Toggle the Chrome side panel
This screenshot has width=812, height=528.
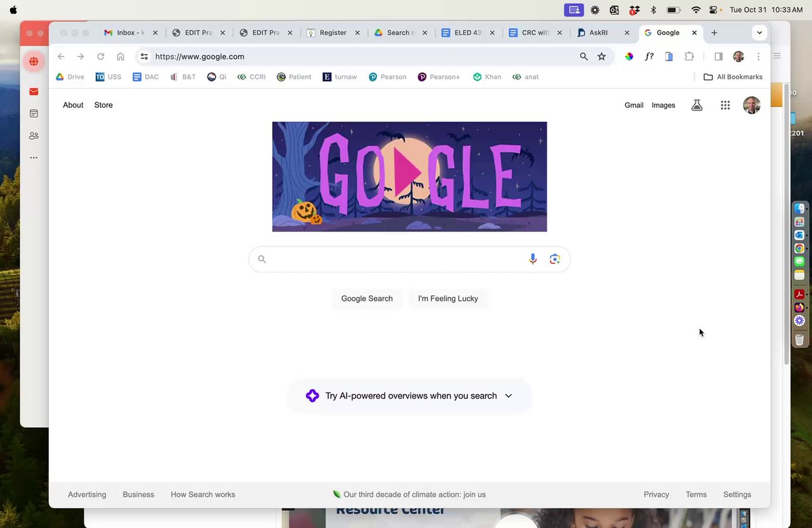coord(719,56)
